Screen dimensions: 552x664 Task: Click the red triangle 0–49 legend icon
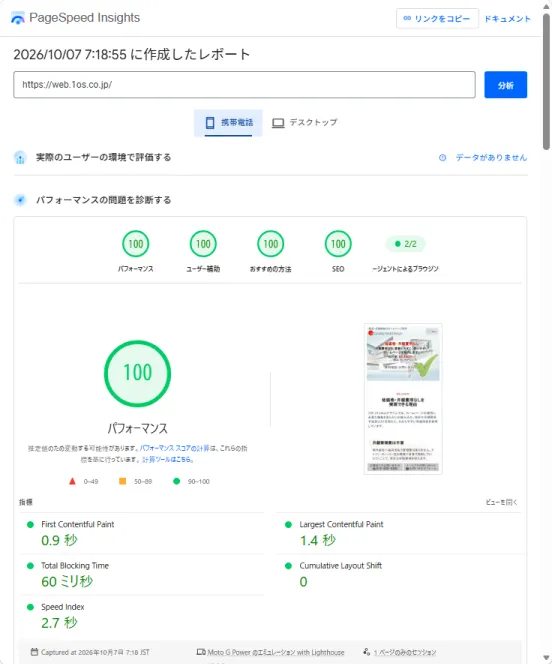[72, 481]
